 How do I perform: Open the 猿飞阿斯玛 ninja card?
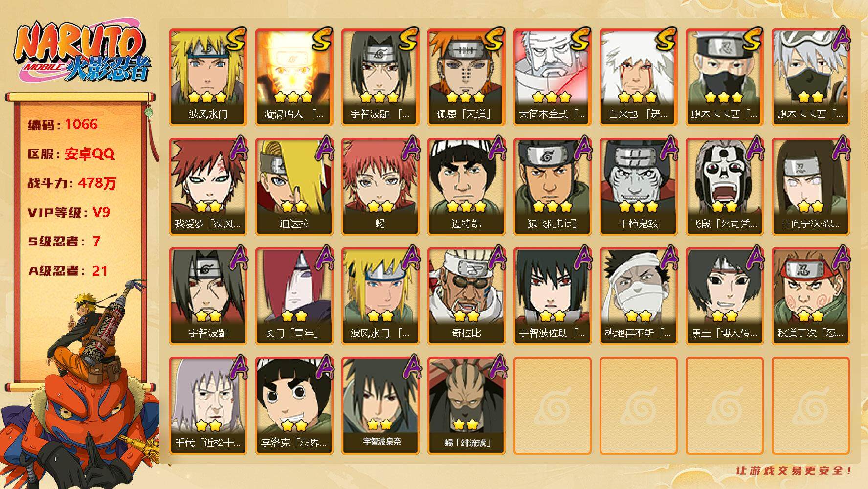point(552,187)
